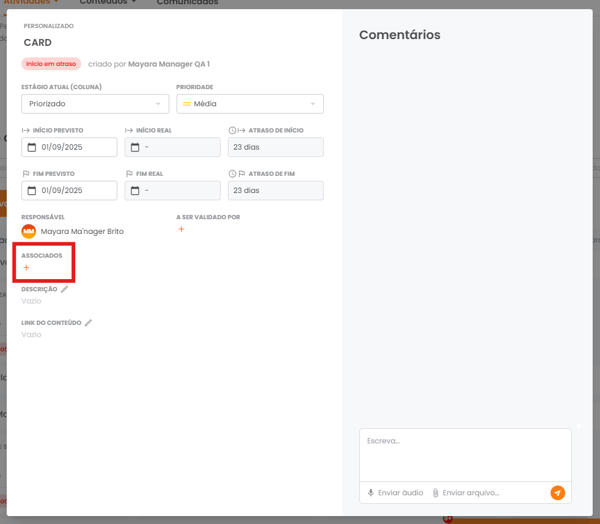The width and height of the screenshot is (600, 524).
Task: Click the pencil icon beside Link do Conteúdo
Action: coord(88,323)
